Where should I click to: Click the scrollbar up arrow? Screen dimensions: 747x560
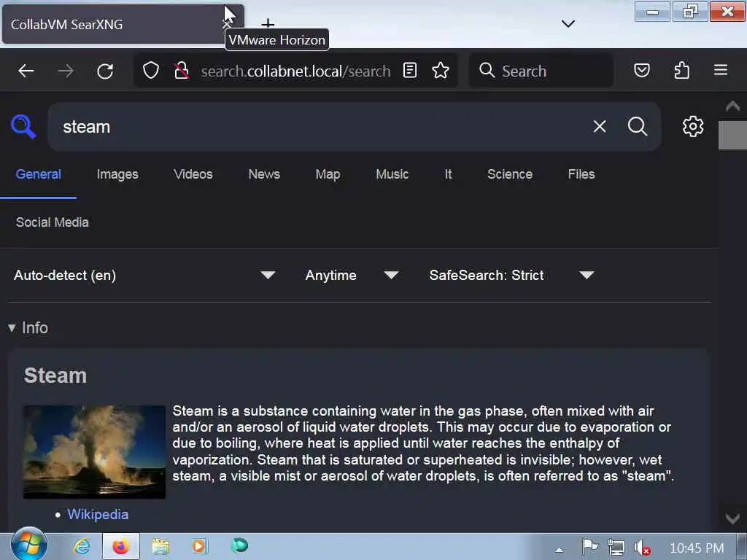click(732, 106)
